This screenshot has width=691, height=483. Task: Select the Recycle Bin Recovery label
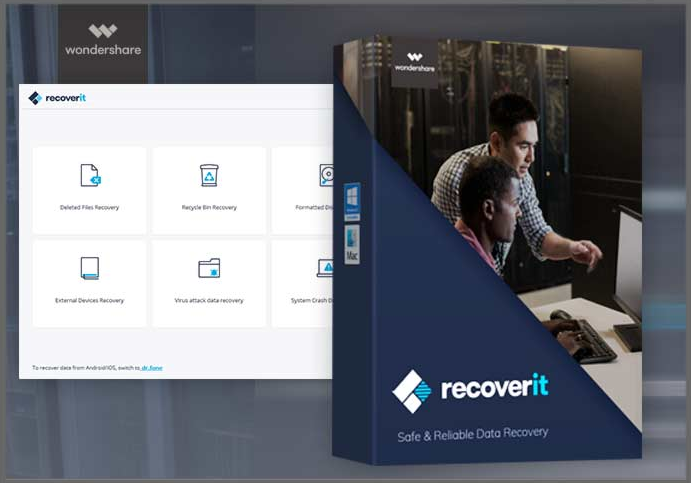[209, 208]
